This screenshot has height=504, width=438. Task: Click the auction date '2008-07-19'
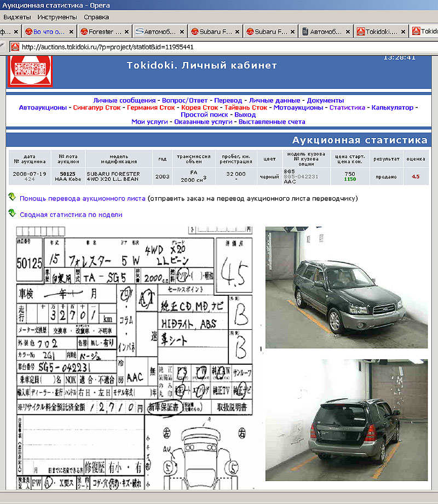(30, 174)
